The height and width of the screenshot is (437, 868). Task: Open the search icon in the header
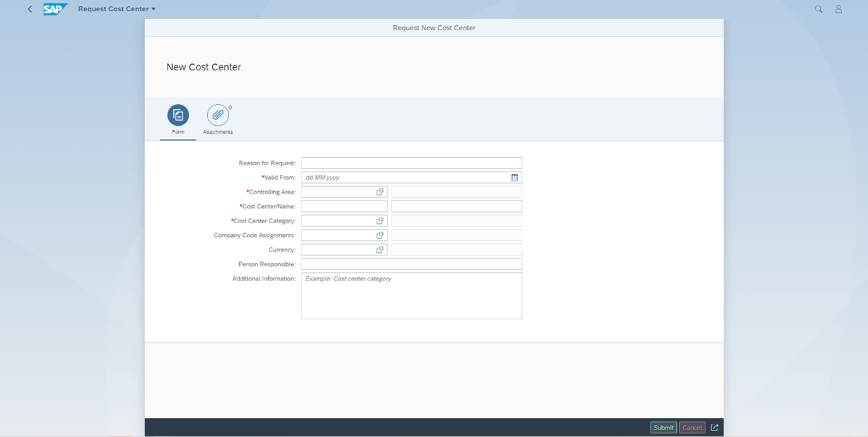tap(818, 9)
